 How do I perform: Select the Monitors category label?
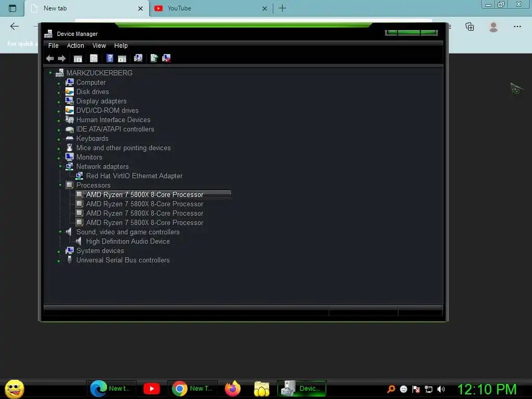click(89, 157)
